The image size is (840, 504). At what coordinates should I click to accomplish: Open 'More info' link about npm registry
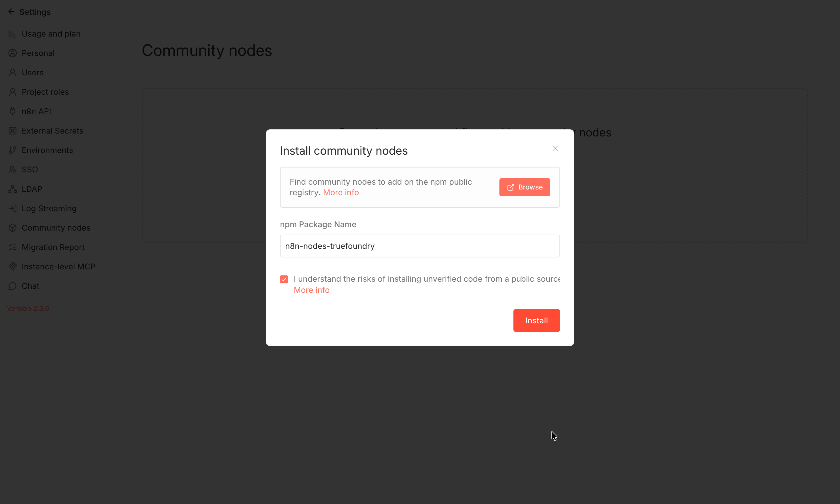(x=341, y=192)
